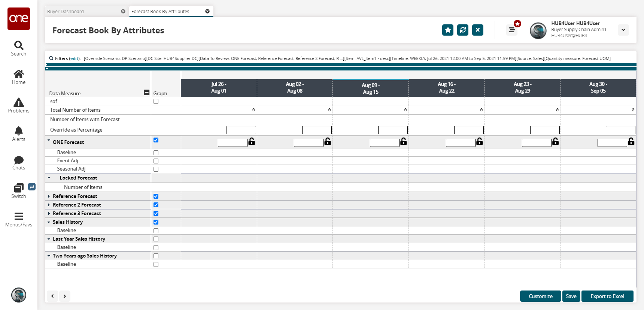Screen dimensions: 644x310
Task: Close the Forecast Book By Attributes tab
Action: [207, 11]
